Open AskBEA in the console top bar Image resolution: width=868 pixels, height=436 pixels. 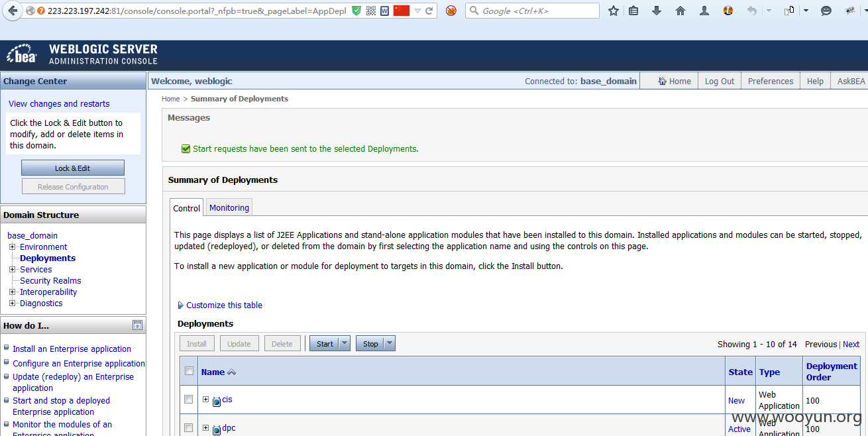851,81
